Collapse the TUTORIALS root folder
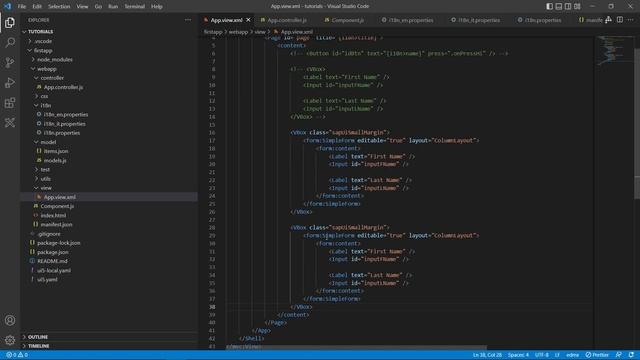 [109, 31]
